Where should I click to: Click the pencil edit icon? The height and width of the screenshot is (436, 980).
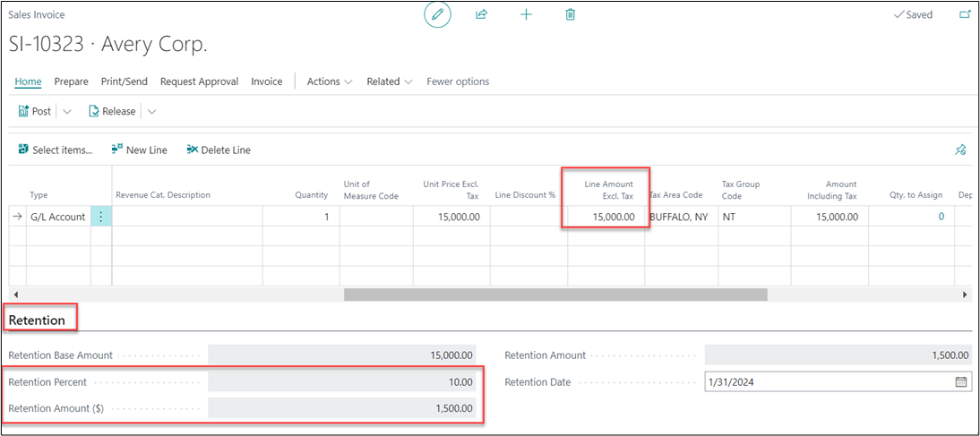pos(437,15)
